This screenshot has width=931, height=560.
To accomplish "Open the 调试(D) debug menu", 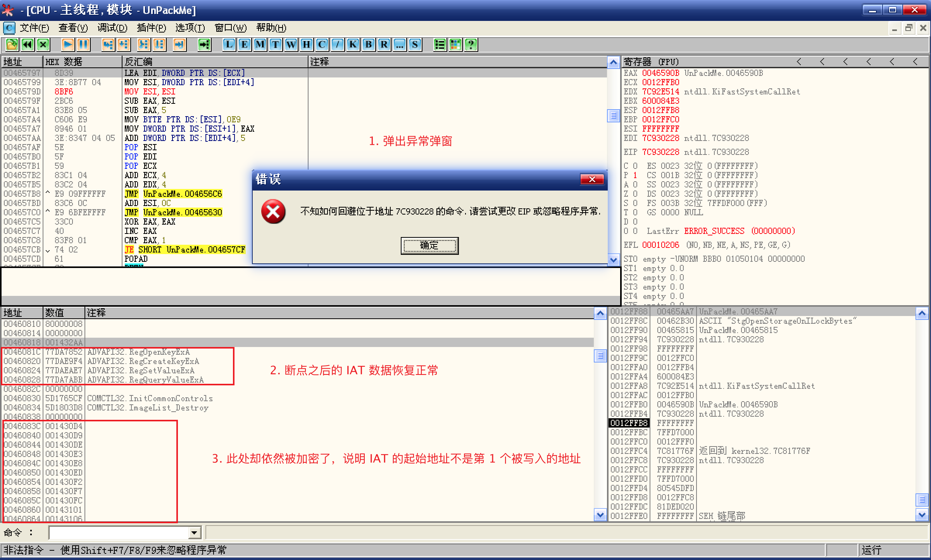I will (112, 28).
